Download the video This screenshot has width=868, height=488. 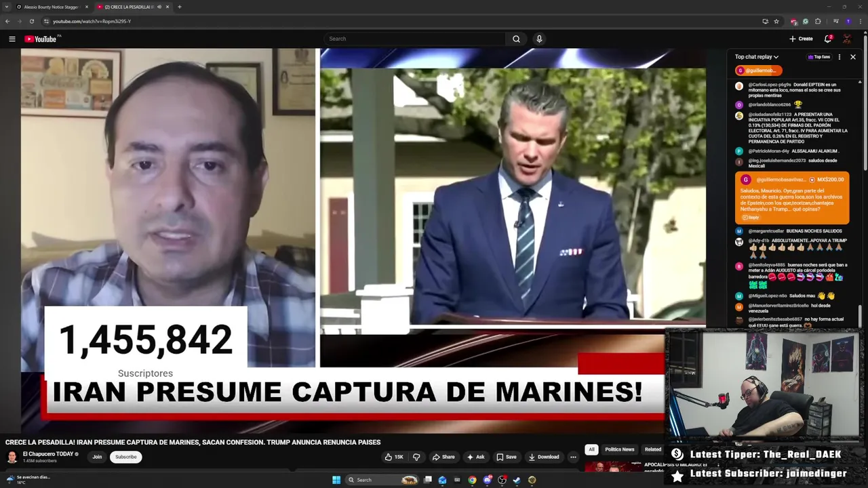point(544,457)
